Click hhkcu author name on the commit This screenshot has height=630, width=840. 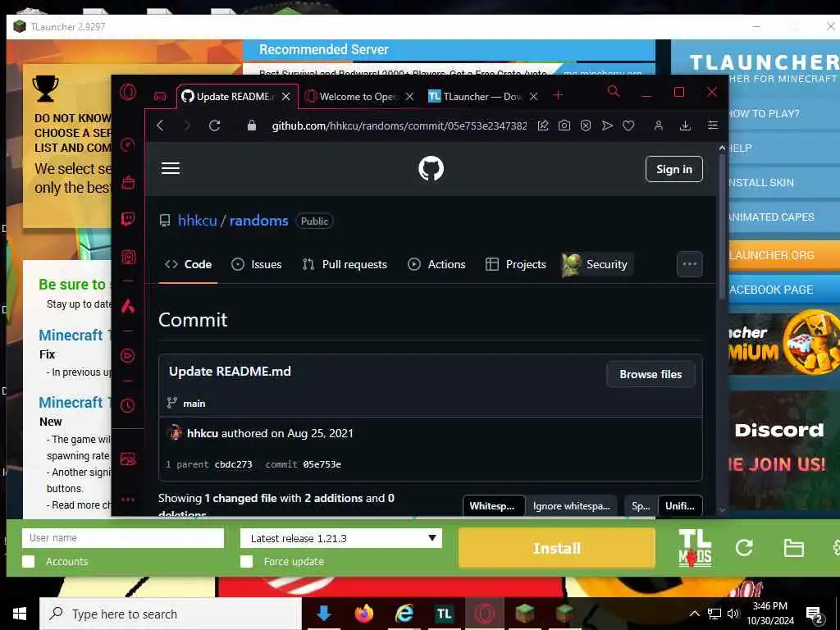pyautogui.click(x=203, y=433)
